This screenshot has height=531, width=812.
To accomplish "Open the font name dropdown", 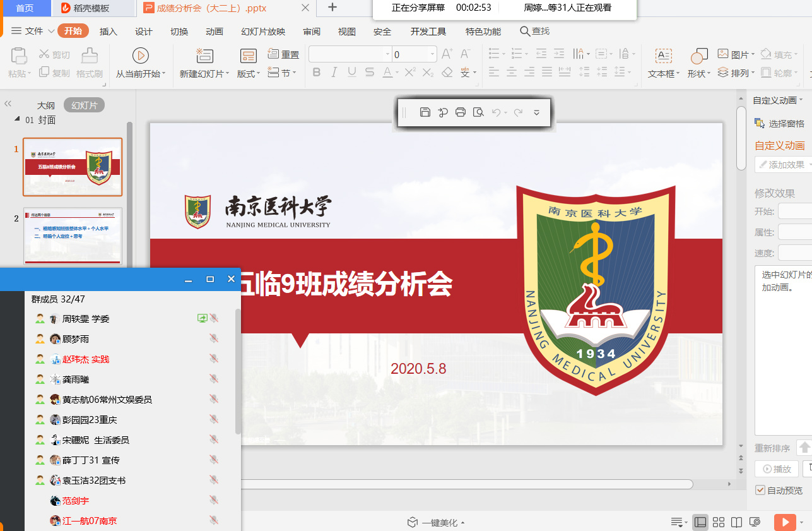I will (387, 54).
